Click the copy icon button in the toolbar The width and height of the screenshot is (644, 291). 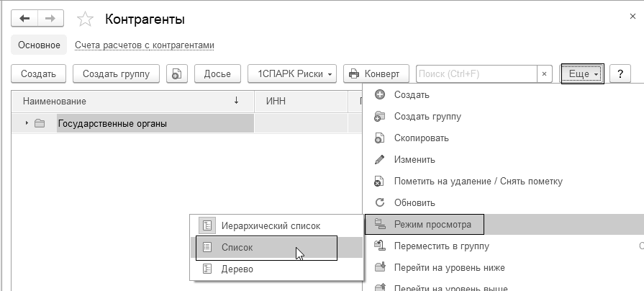click(177, 73)
